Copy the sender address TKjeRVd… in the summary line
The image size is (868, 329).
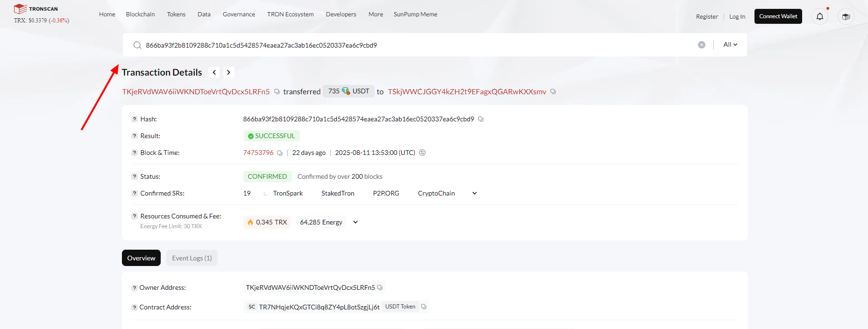pyautogui.click(x=277, y=91)
